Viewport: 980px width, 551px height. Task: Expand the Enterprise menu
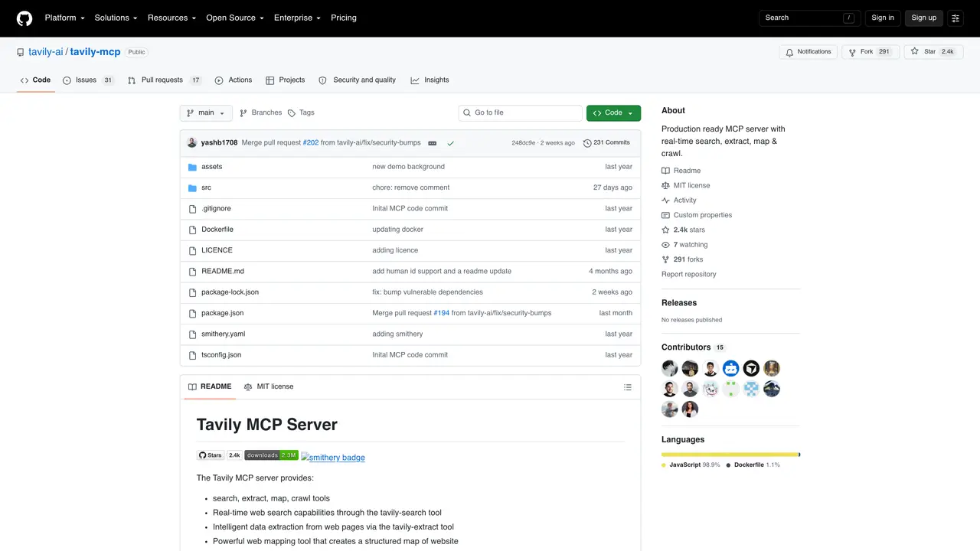[298, 18]
